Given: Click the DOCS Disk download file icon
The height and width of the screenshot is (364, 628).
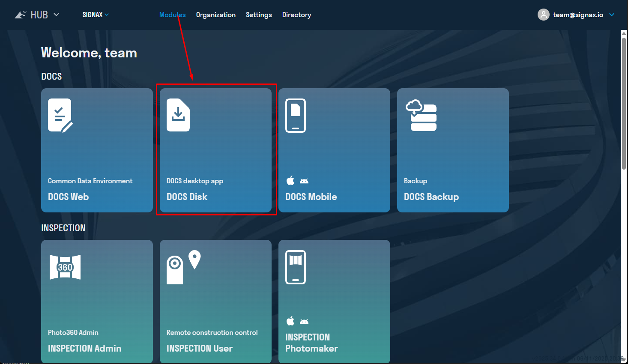Looking at the screenshot, I should tap(178, 115).
